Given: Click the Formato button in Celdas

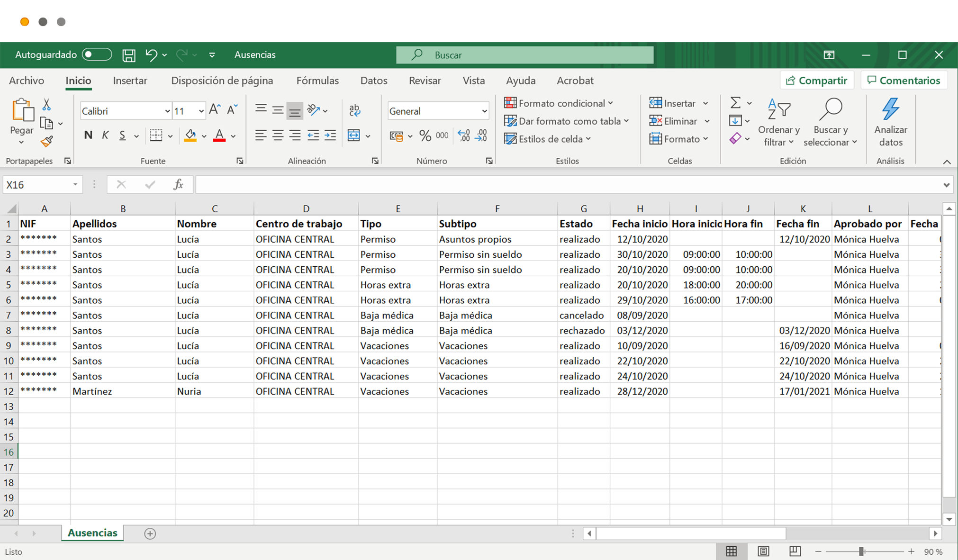Looking at the screenshot, I should click(678, 139).
